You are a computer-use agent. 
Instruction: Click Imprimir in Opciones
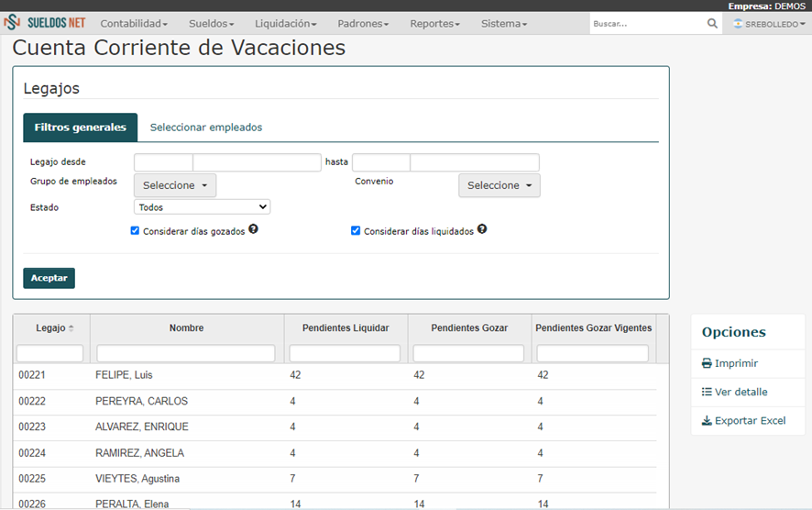[x=730, y=363]
